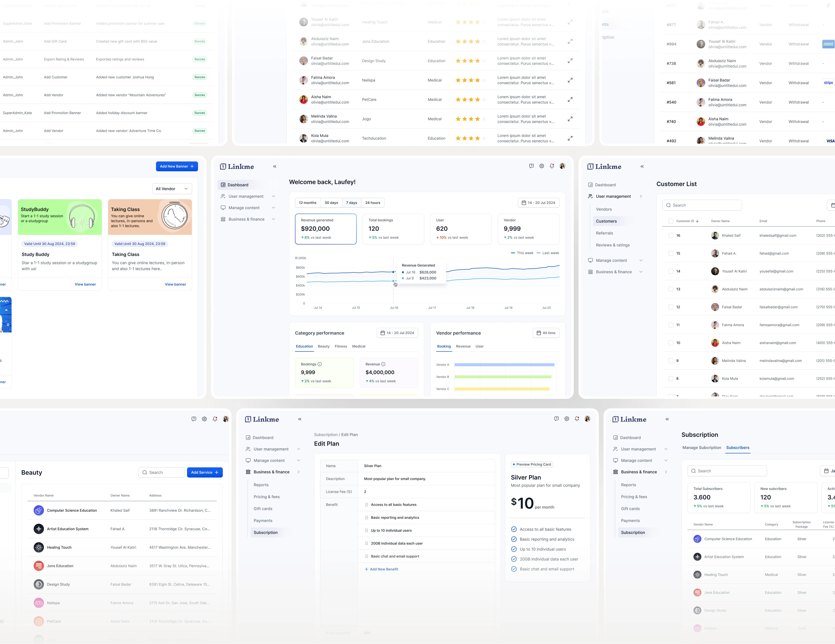Click Healing Touch logo in Beauty table
This screenshot has height=644, width=835.
[x=39, y=547]
